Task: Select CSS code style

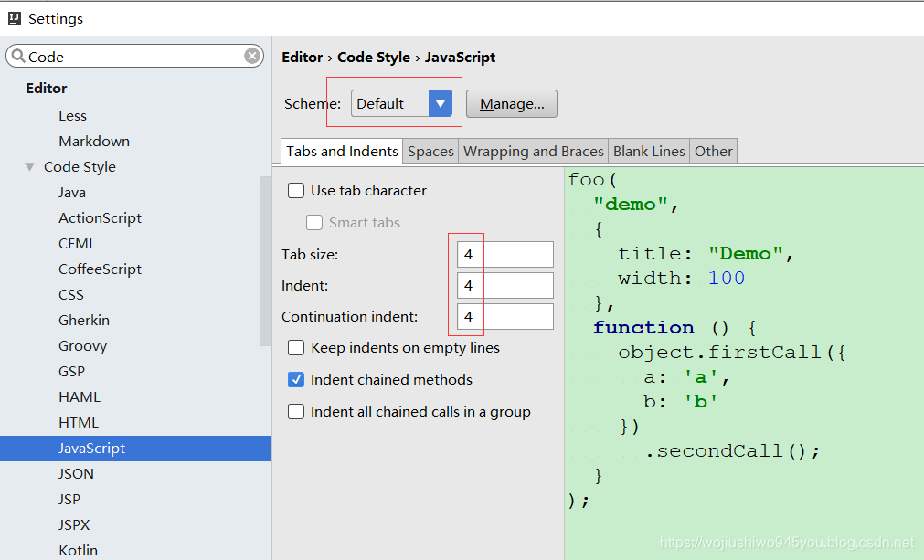Action: (x=70, y=295)
